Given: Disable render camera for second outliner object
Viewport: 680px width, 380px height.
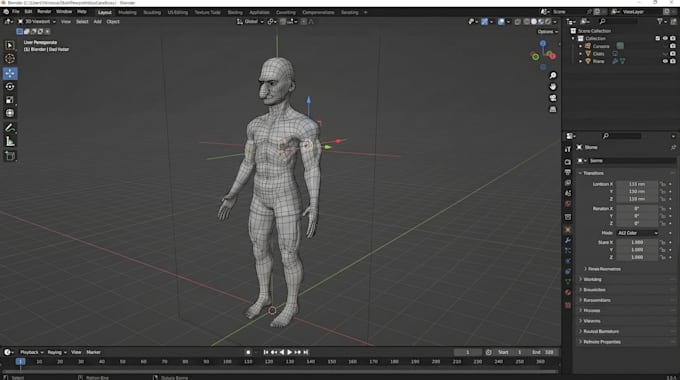Looking at the screenshot, I should tap(673, 54).
